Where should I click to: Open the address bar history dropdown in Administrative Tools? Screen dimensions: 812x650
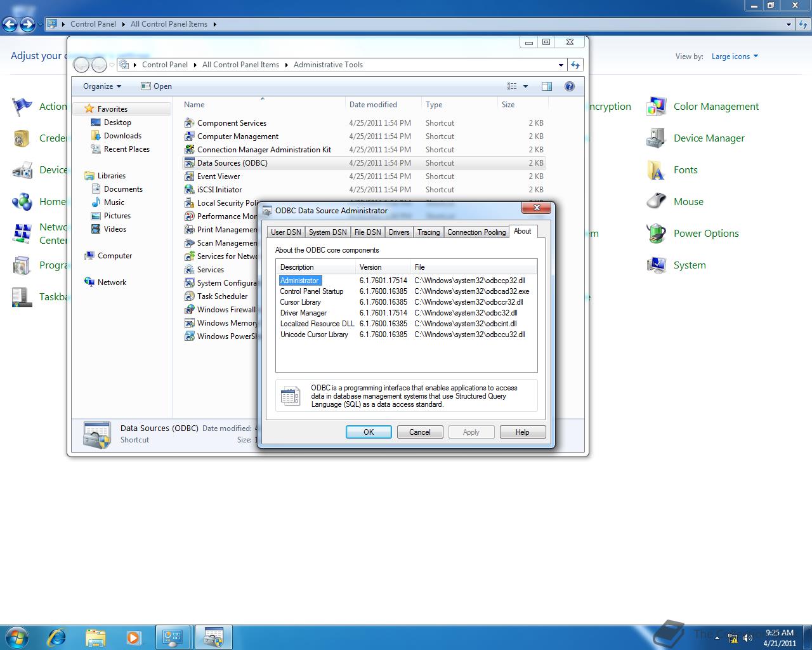[561, 65]
